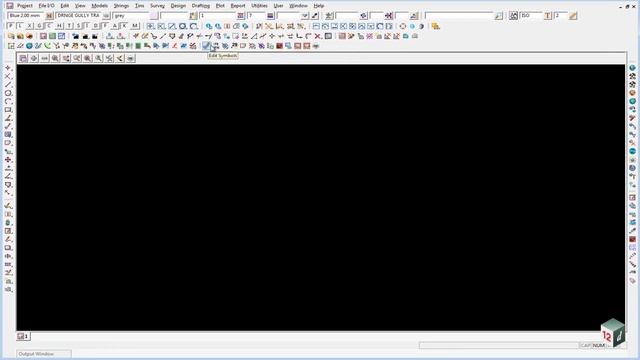Click the four-way pan icon in view toolbar
This screenshot has width=640, height=360.
[34, 58]
